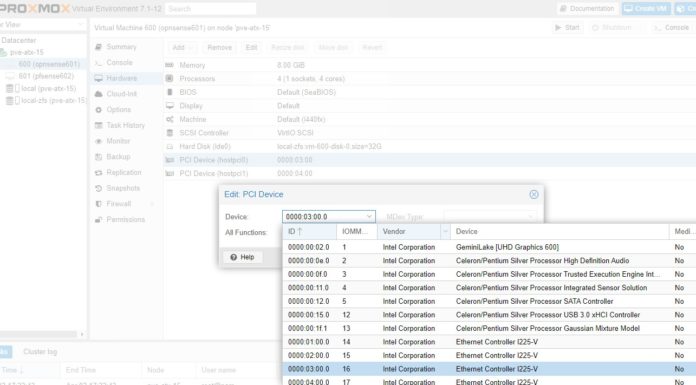This screenshot has width=696, height=385.
Task: Click the PCI Device hostpci1 row icon
Action: tap(170, 174)
